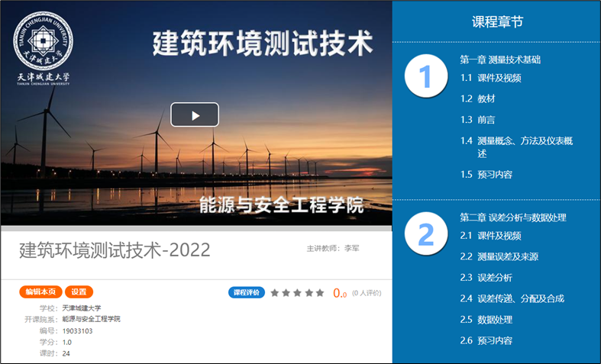Click the Tianjin Chengjian University logo

(x=43, y=48)
